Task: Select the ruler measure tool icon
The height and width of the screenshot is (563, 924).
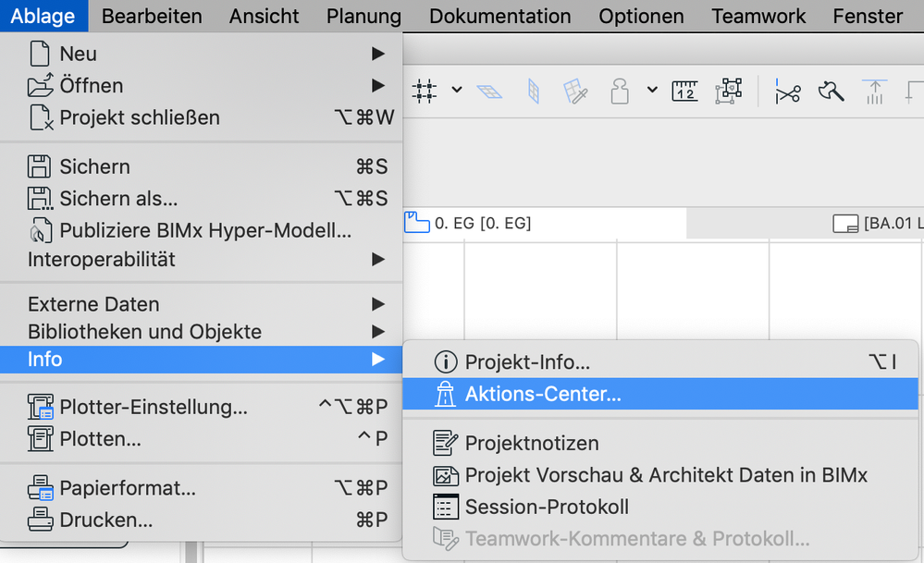Action: [x=684, y=91]
